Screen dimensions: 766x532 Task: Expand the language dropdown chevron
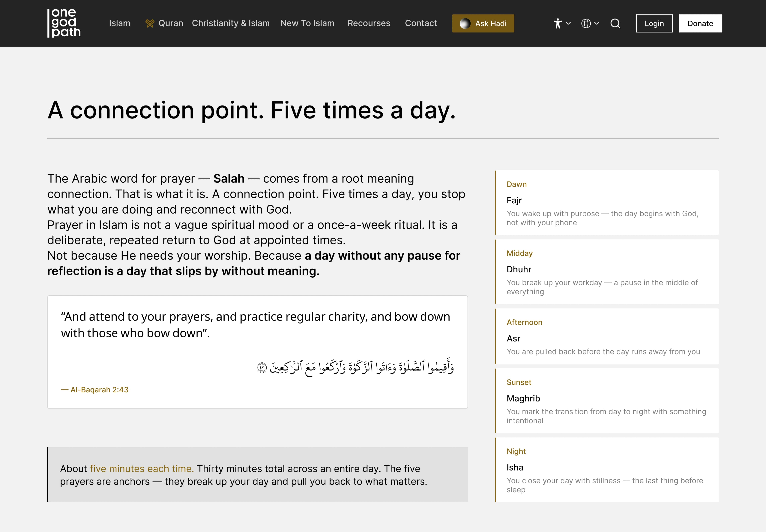(x=597, y=23)
